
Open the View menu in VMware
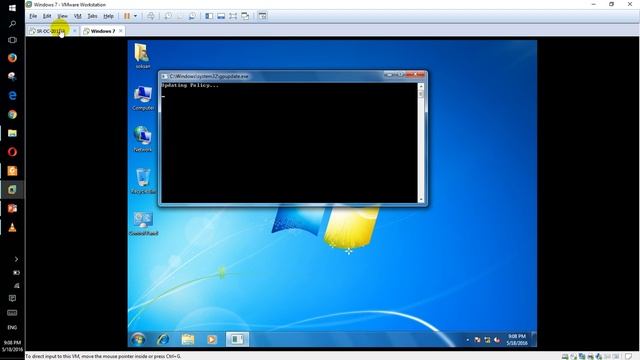(x=62, y=16)
